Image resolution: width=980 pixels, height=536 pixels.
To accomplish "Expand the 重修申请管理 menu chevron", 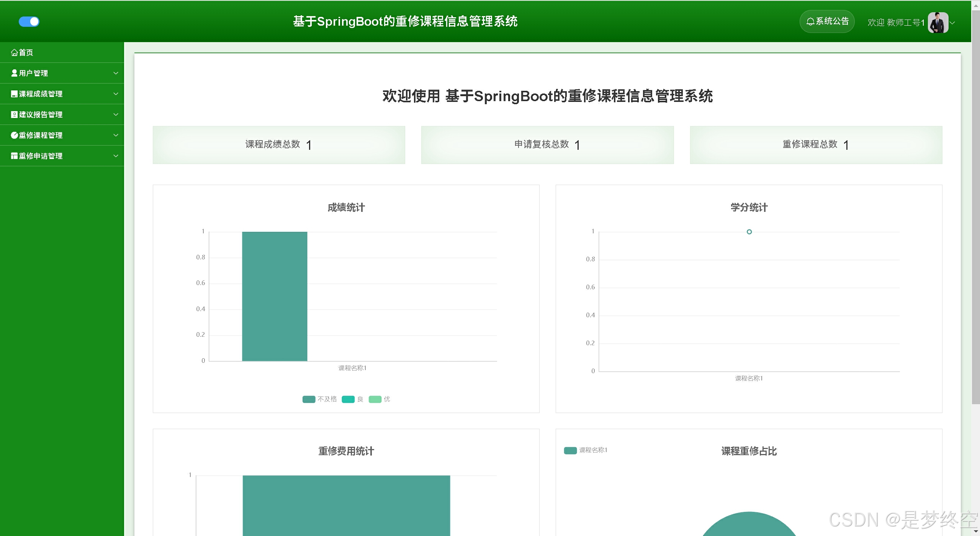I will tap(116, 156).
